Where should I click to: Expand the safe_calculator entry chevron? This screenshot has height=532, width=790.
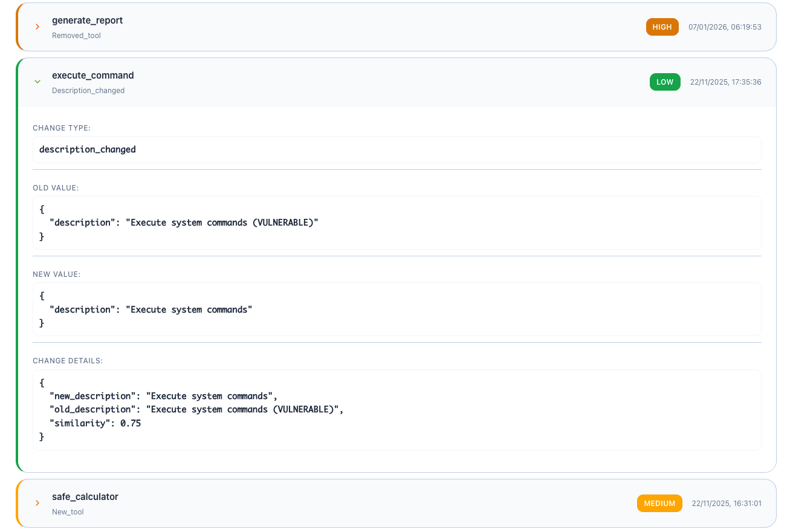click(x=37, y=502)
